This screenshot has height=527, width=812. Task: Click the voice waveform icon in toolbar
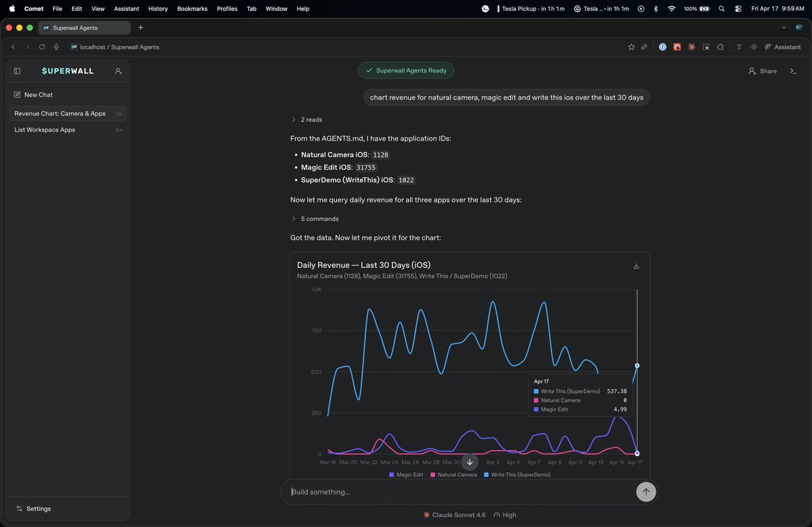click(x=754, y=47)
